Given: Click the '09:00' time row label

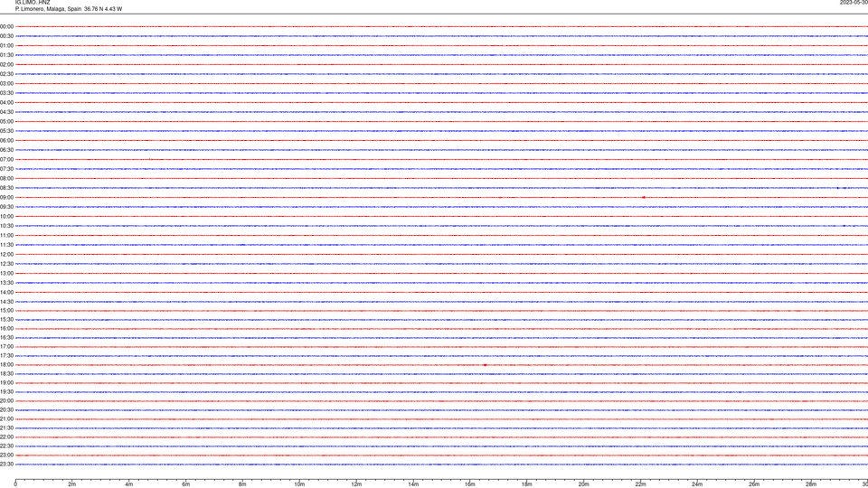Looking at the screenshot, I should pos(6,198).
